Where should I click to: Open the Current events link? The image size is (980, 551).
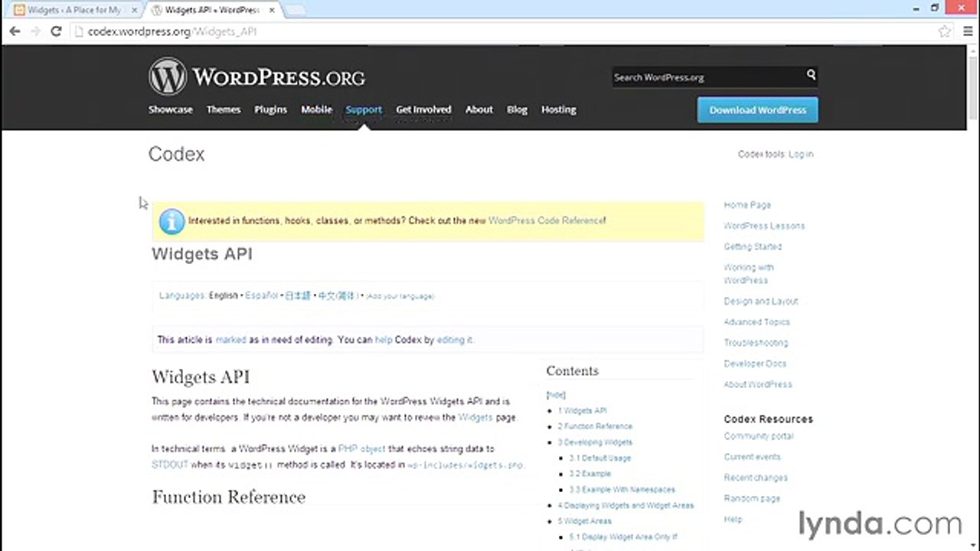[x=753, y=457]
